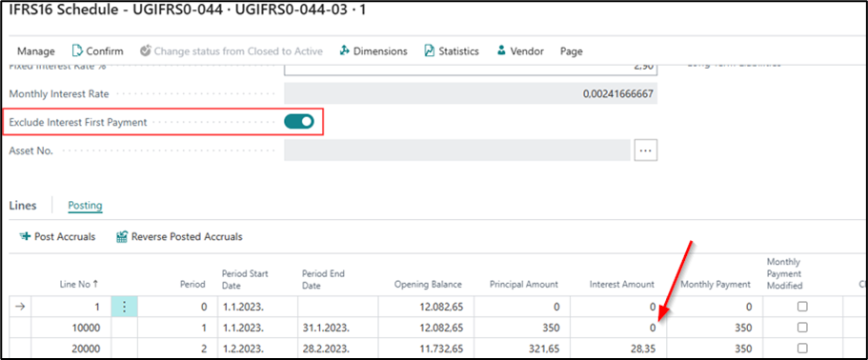
Task: Click the Statistics chart icon
Action: pyautogui.click(x=429, y=50)
